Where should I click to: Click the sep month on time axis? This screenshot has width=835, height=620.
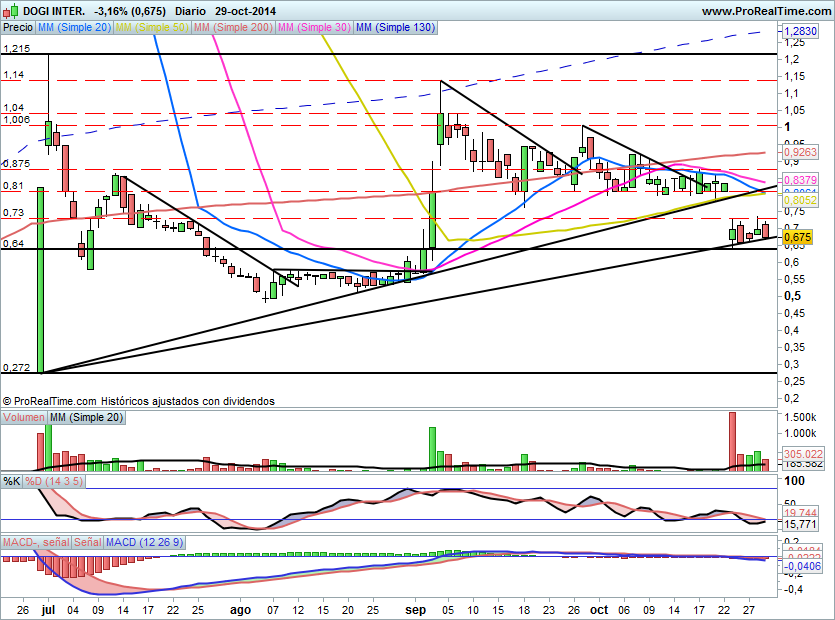coord(415,610)
